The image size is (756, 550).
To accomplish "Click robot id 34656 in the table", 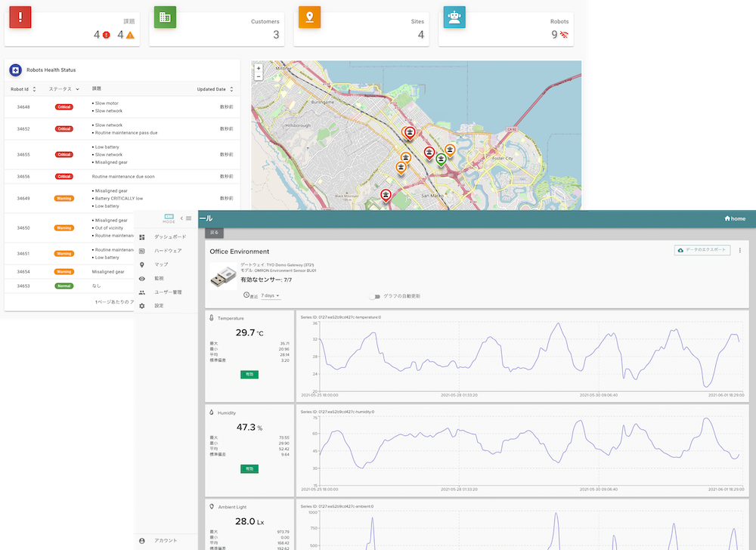I will (x=23, y=177).
